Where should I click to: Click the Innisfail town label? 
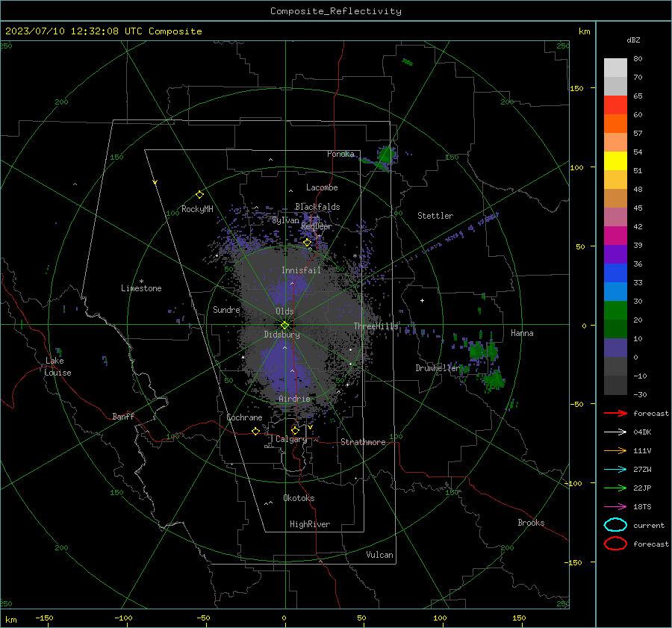(301, 270)
